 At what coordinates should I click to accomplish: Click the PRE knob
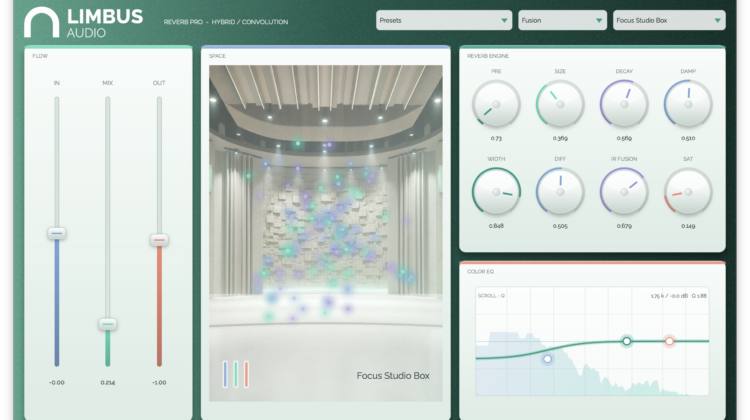tap(496, 104)
